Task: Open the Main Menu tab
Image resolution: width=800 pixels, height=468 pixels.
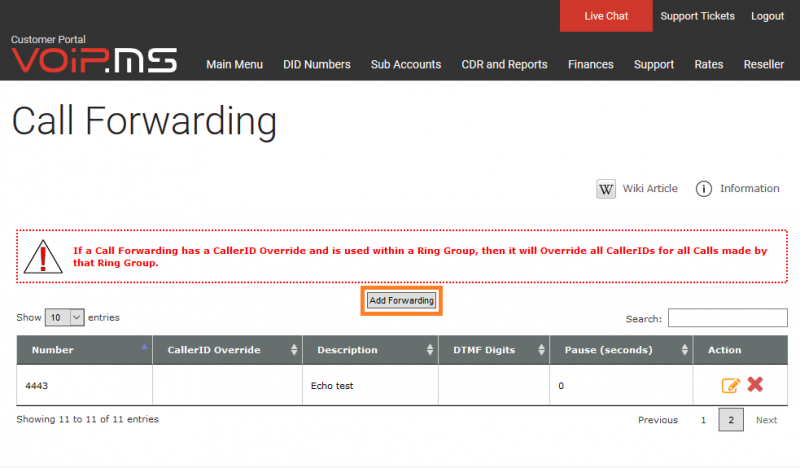Action: (x=234, y=64)
